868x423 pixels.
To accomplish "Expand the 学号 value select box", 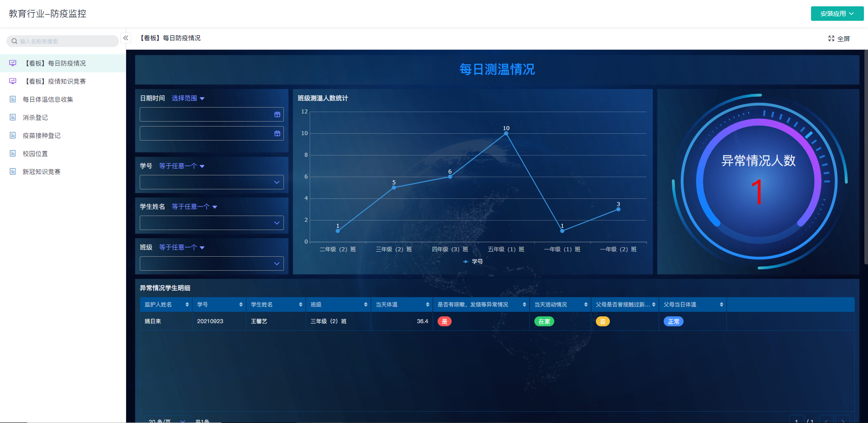I will (212, 182).
